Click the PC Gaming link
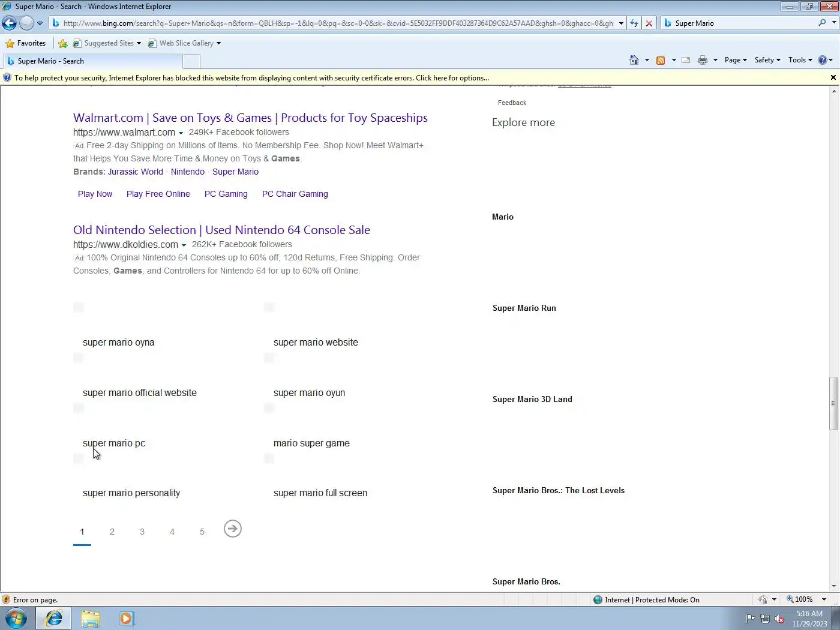This screenshot has width=840, height=630. click(226, 194)
